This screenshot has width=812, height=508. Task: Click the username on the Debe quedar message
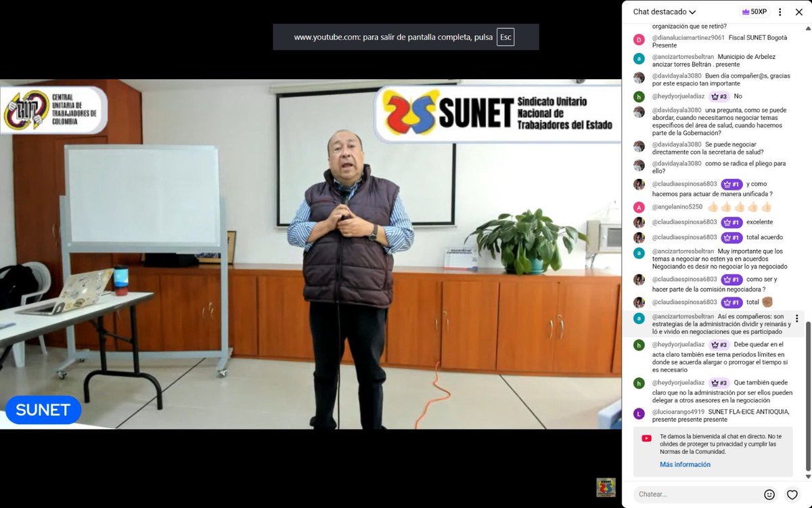(678, 345)
